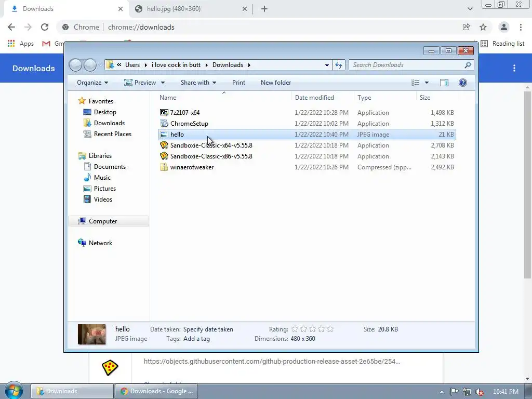This screenshot has height=399, width=532.
Task: Click the refresh button beside address bar
Action: [339, 65]
